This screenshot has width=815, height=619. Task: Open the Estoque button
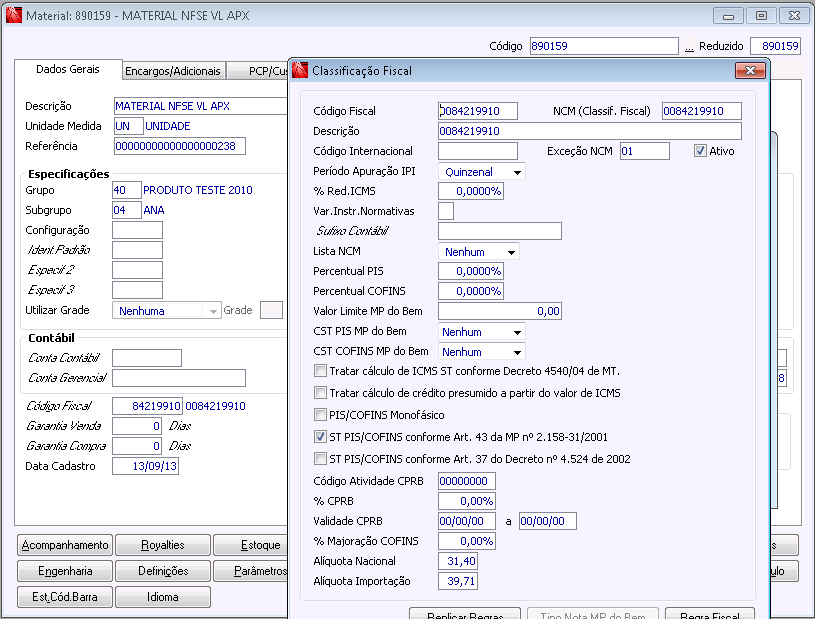251,545
